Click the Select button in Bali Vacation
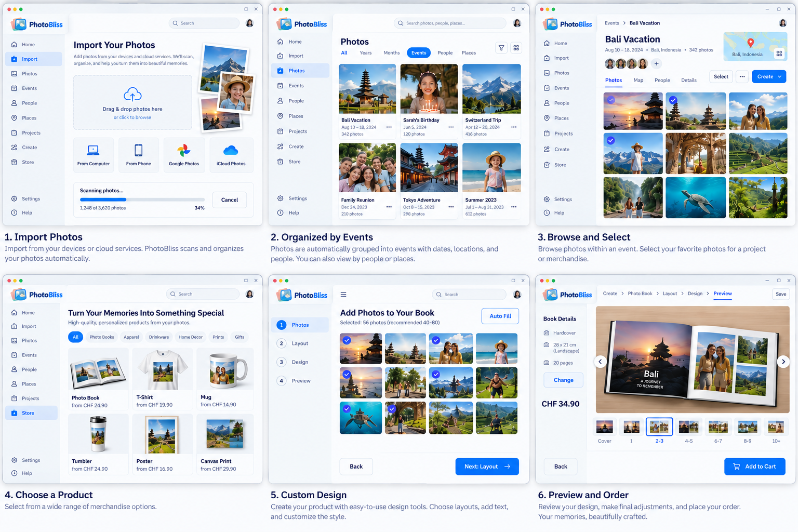Image resolution: width=798 pixels, height=532 pixels. click(x=721, y=77)
